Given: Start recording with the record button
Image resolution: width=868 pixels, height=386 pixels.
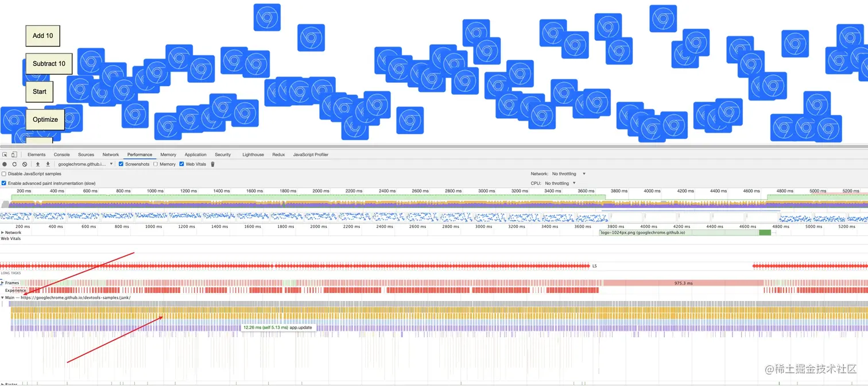Looking at the screenshot, I should click(x=5, y=164).
